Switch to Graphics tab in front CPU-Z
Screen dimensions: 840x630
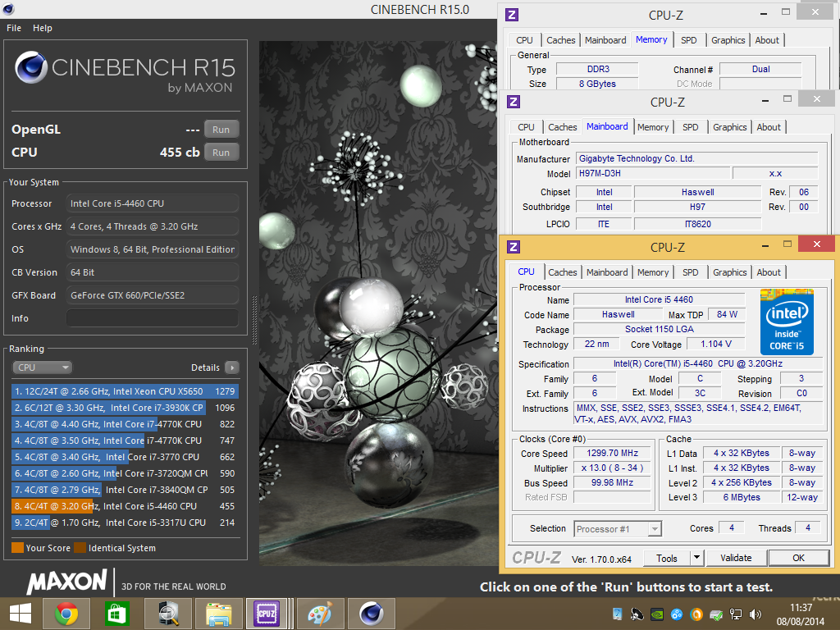point(729,272)
